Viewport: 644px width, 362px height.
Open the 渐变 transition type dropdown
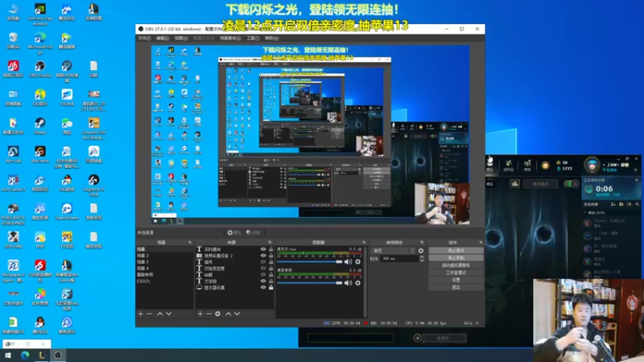pyautogui.click(x=393, y=250)
